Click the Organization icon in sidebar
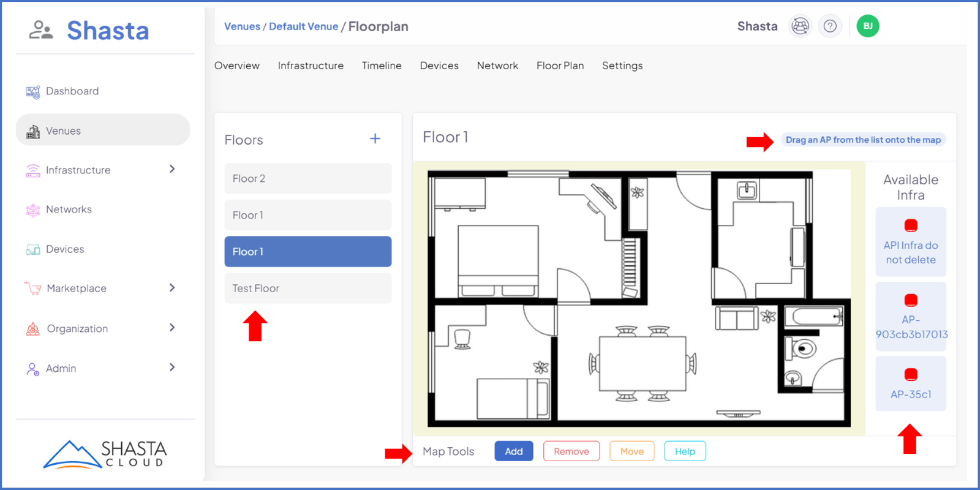The width and height of the screenshot is (980, 490). pyautogui.click(x=33, y=329)
